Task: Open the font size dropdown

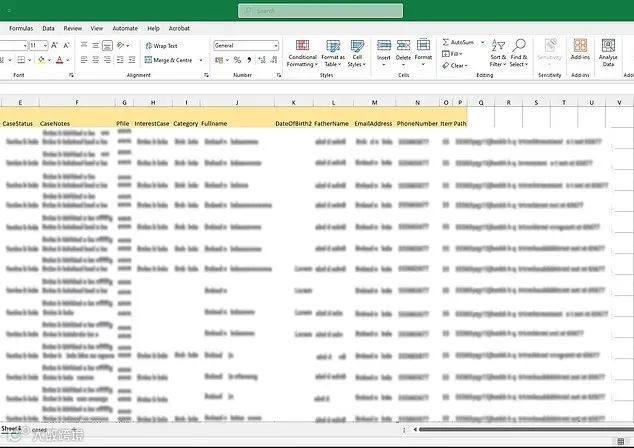Action: point(45,45)
